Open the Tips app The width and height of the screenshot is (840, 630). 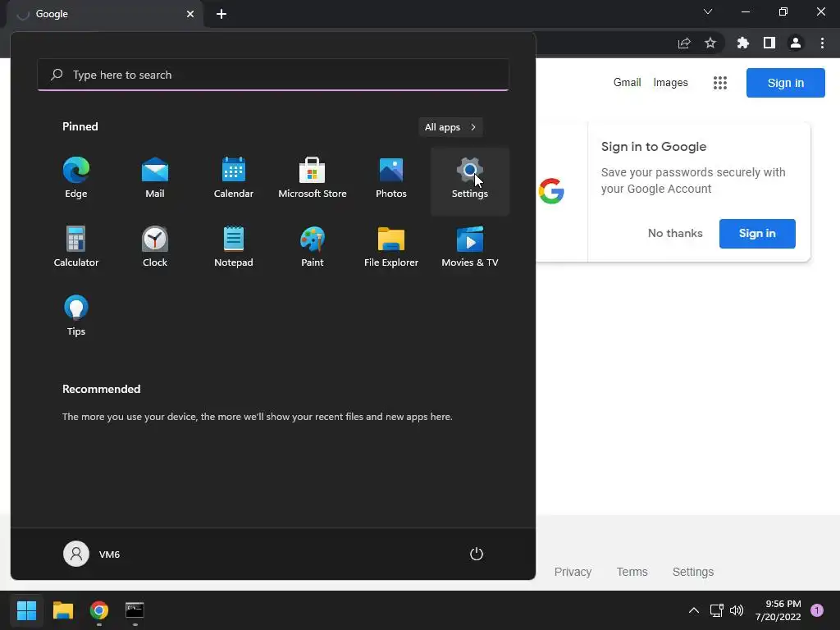[x=76, y=316]
